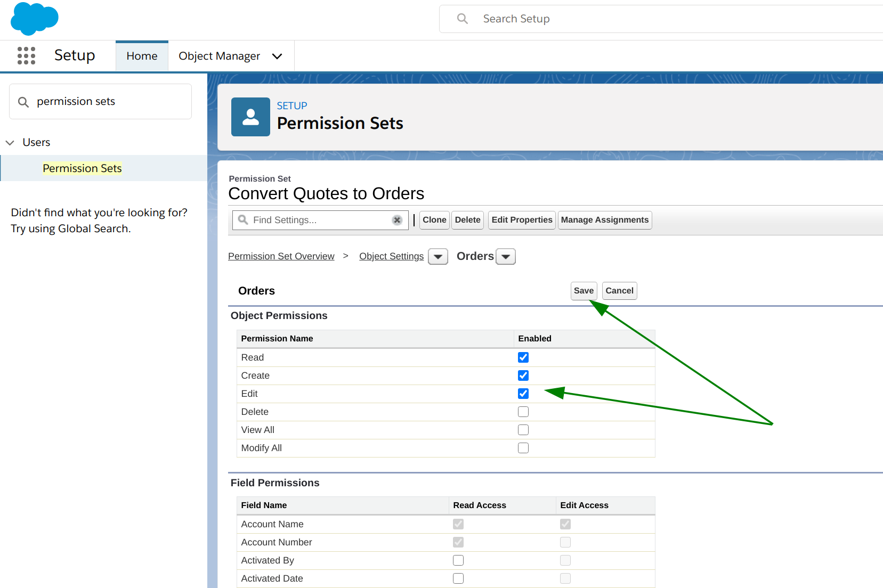
Task: Click the Account Name field row
Action: tap(445, 524)
